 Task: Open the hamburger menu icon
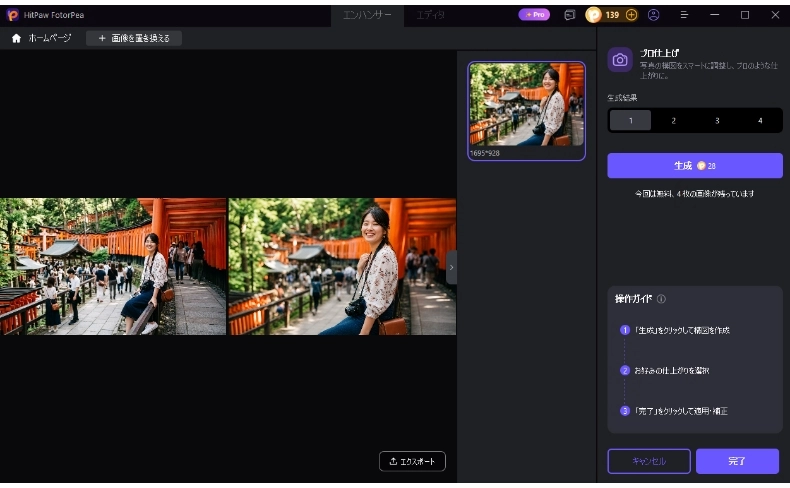coord(684,15)
